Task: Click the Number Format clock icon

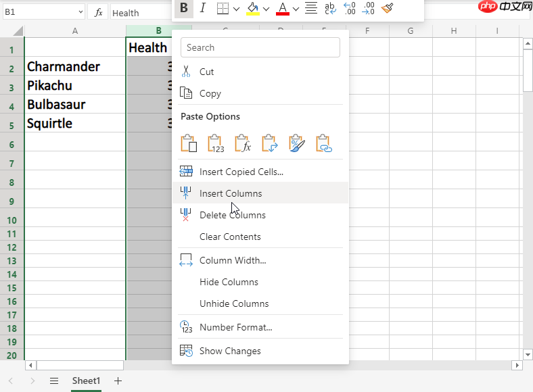Action: coord(186,327)
